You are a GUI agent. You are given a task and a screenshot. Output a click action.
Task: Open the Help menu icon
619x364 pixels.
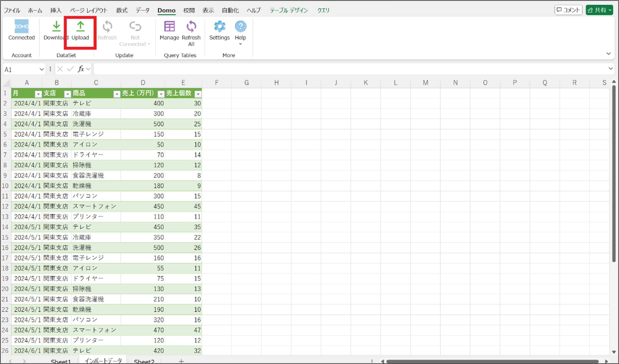[240, 27]
